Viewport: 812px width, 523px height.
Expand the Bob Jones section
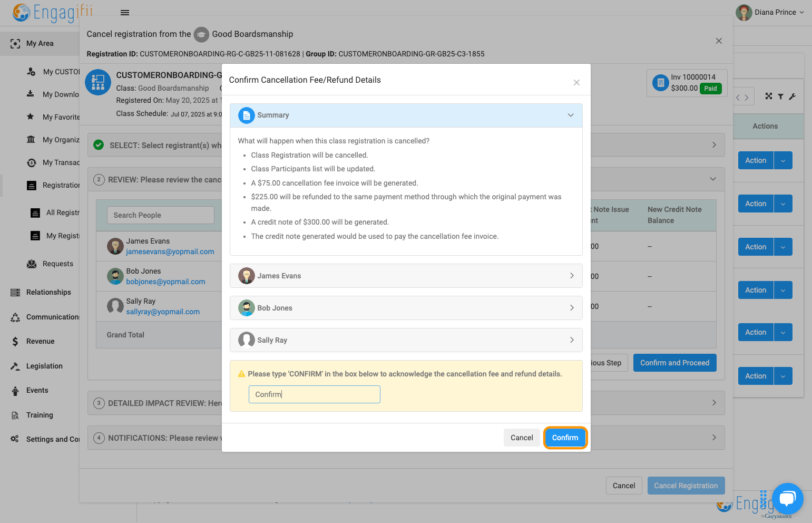click(572, 308)
